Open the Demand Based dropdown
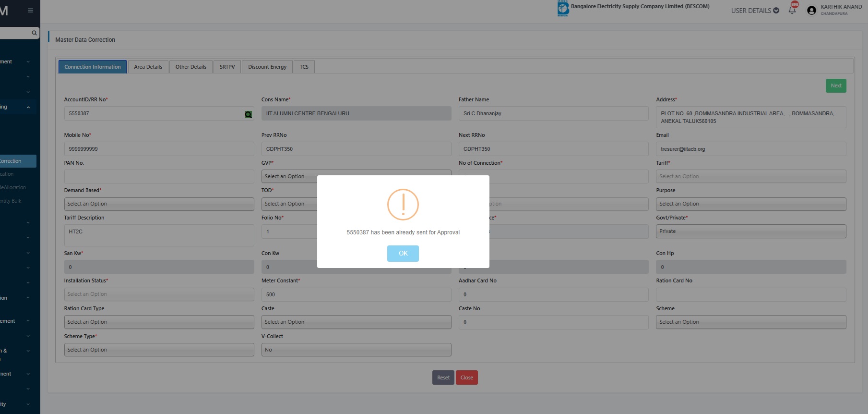Image resolution: width=868 pixels, height=414 pixels. tap(159, 204)
